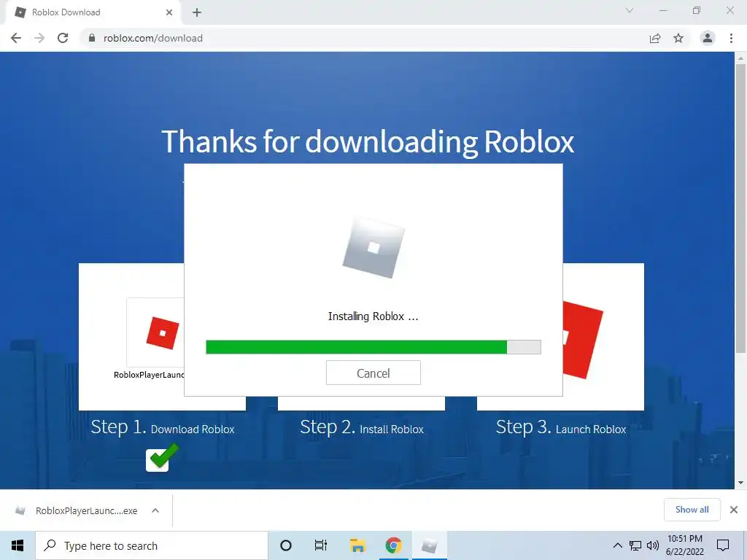
Task: Go forward in browser history
Action: click(39, 38)
